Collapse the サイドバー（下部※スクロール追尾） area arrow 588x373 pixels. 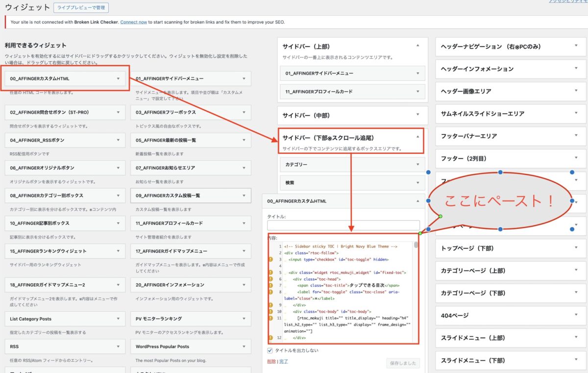tap(418, 137)
